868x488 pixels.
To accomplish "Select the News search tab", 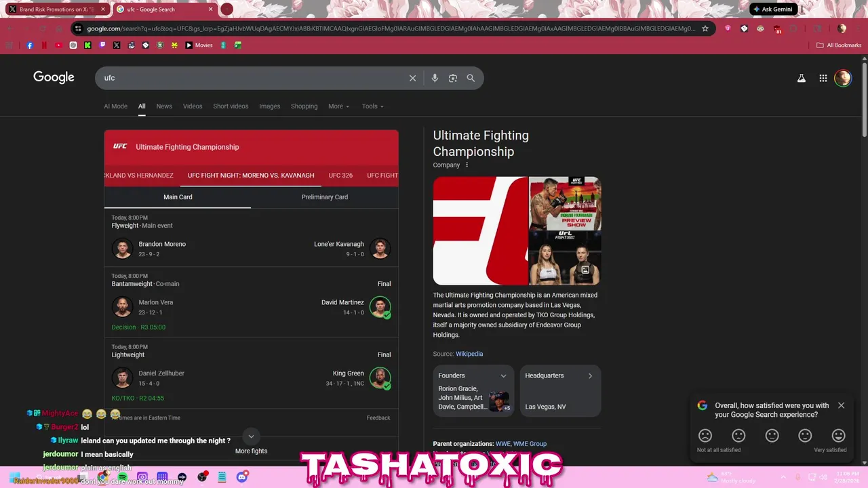I will coord(164,106).
